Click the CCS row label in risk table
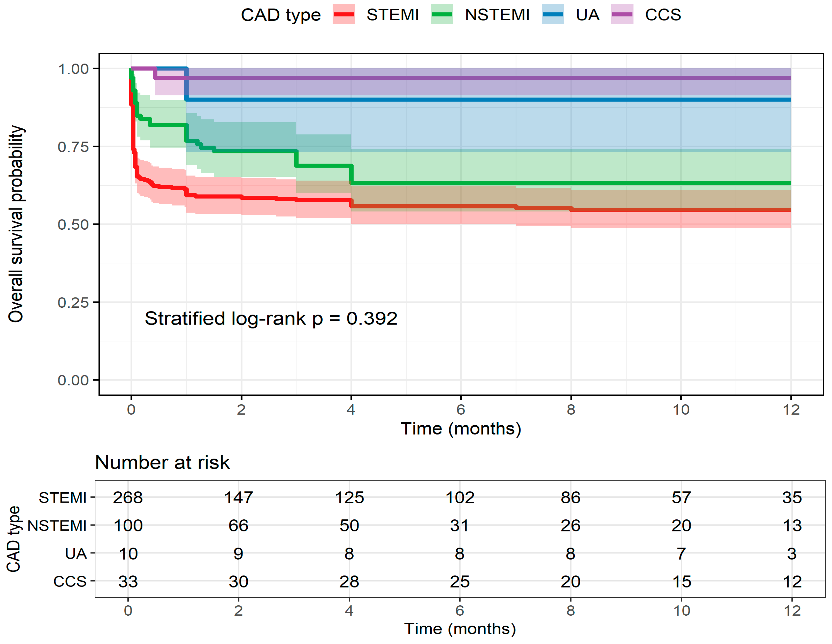The width and height of the screenshot is (832, 644). 70,582
